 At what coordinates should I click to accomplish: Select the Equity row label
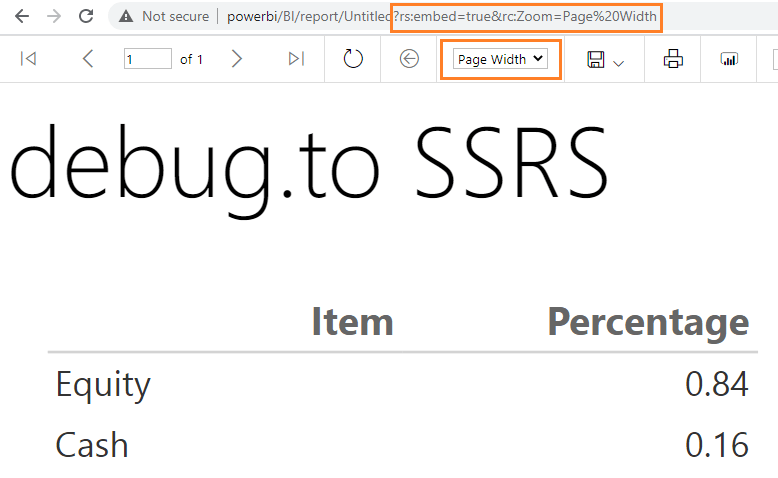click(x=103, y=385)
